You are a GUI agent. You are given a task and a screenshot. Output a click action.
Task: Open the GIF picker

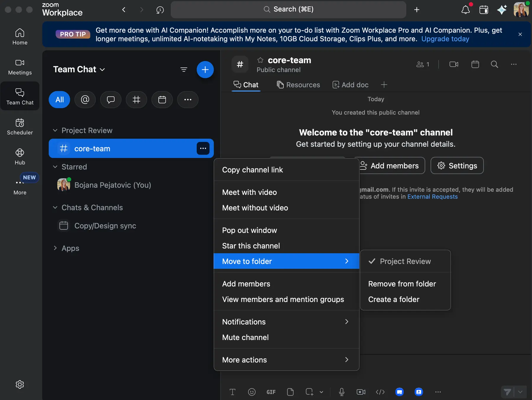tap(271, 392)
